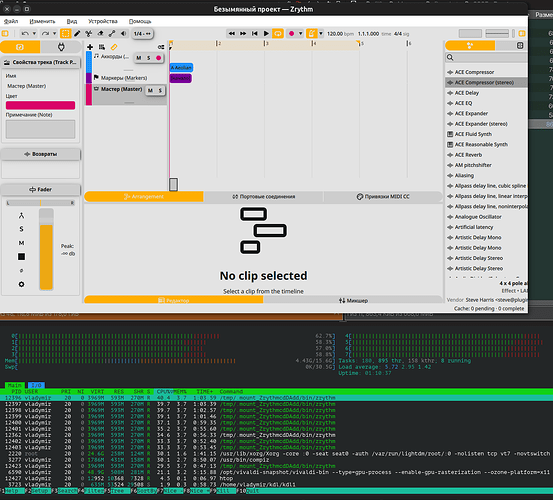Solo the Master track
Screen dimensions: 553x500
[160, 91]
